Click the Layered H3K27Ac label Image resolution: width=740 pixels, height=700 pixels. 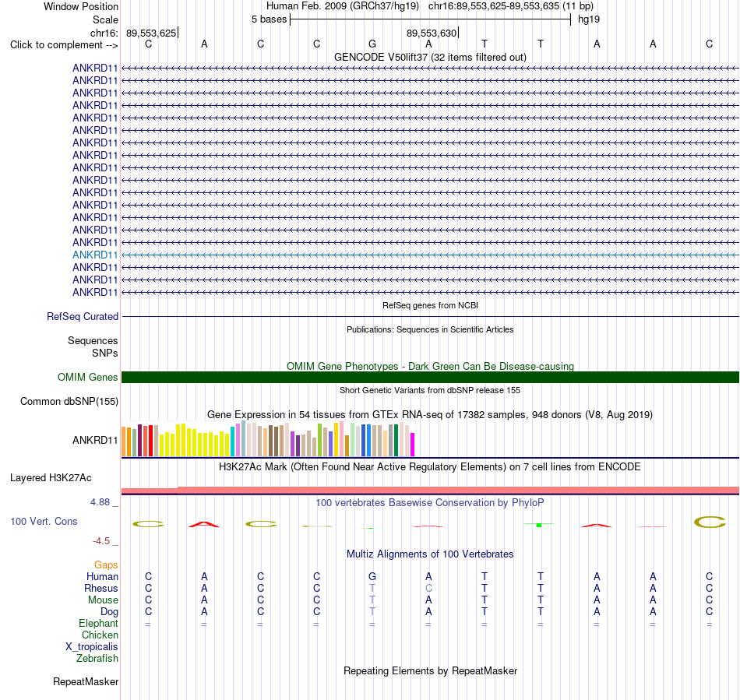[51, 478]
